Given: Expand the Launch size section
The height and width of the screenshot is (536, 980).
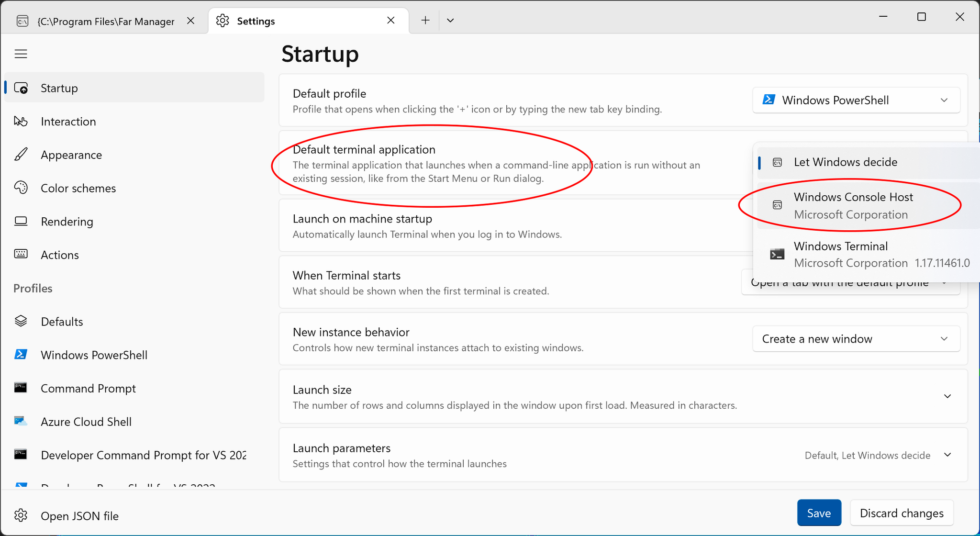Looking at the screenshot, I should [623, 397].
